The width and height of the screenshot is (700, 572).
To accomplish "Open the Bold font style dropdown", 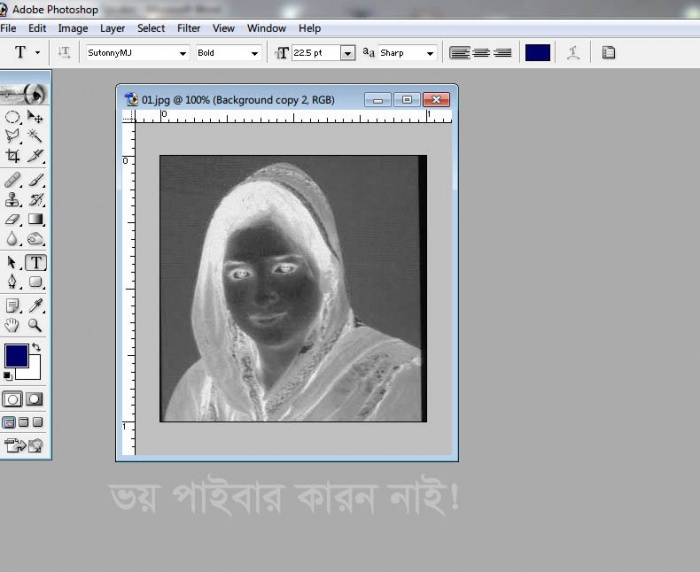I will [255, 53].
